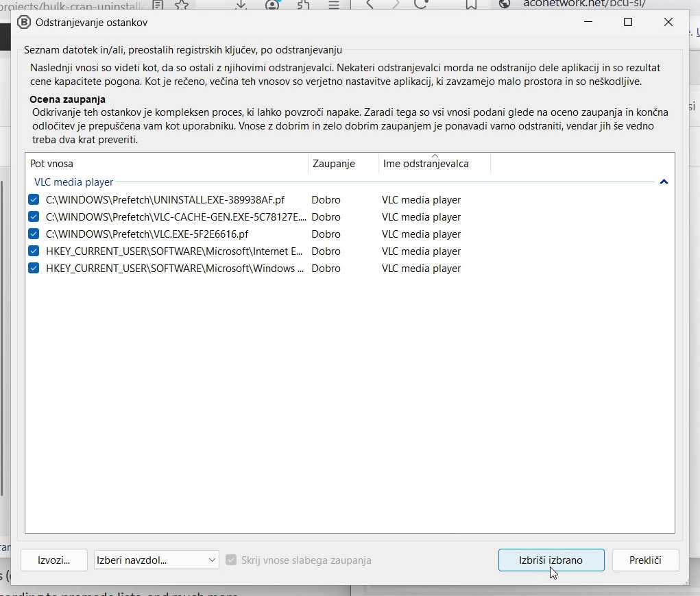The image size is (700, 596).
Task: Uncheck the VLC-CACHE-GEN.EXE prefetch entry
Action: [x=34, y=217]
